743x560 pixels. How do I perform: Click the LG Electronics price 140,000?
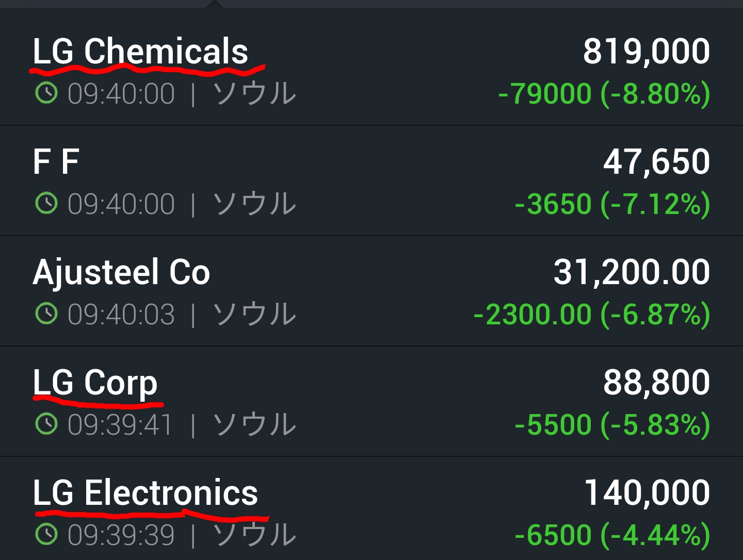(647, 493)
